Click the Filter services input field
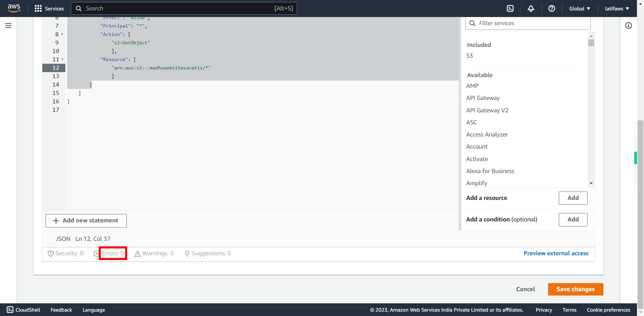Screen dimensions: 644x316 pos(528,23)
